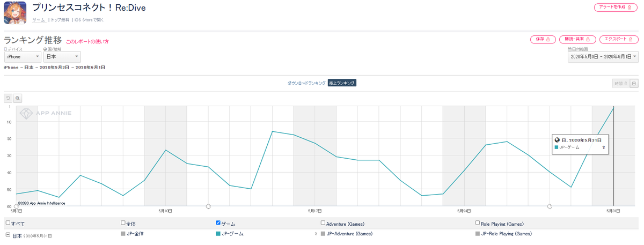644x245 pixels.
Task: Click the 5月31日 axis label
Action: tap(613, 211)
